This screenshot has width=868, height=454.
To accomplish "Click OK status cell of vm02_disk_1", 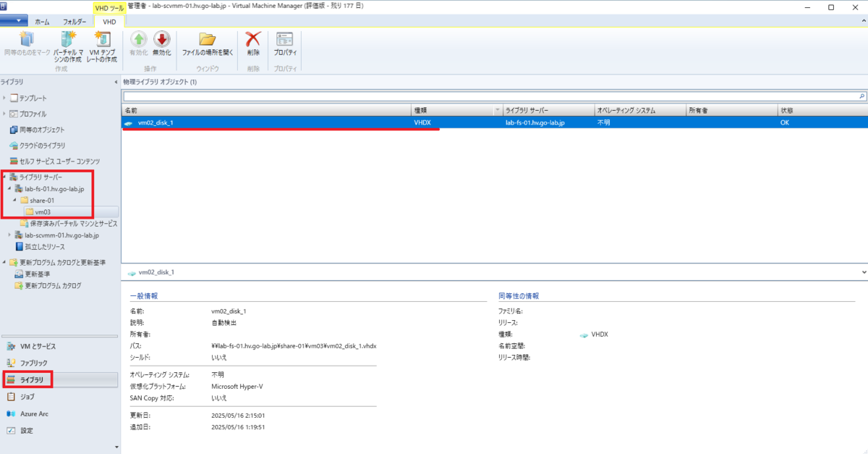I will point(785,122).
